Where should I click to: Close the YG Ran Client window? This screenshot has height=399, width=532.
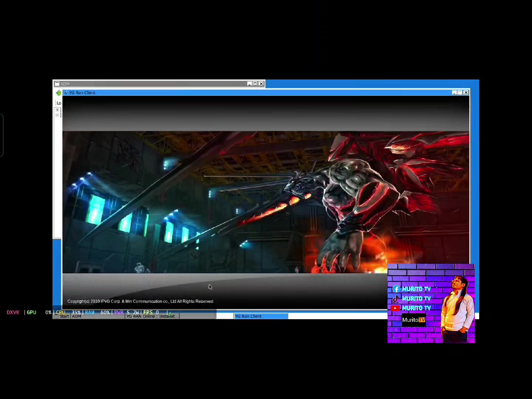(x=466, y=93)
